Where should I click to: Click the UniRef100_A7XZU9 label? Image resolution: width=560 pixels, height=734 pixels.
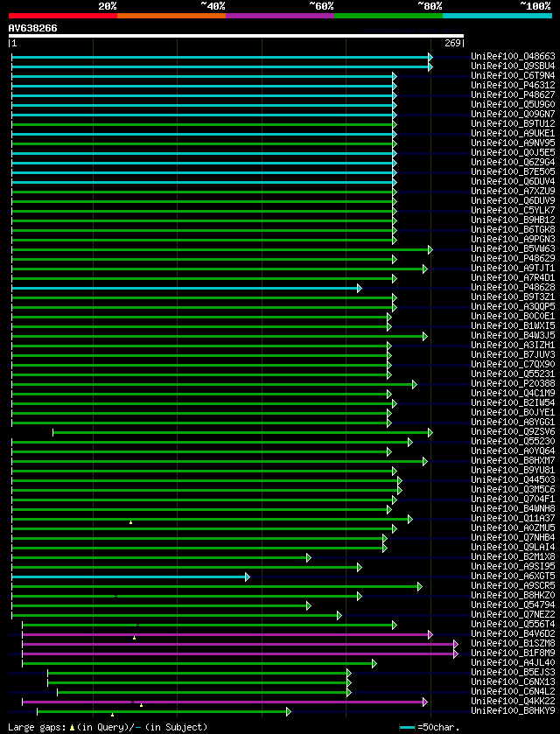click(x=513, y=191)
